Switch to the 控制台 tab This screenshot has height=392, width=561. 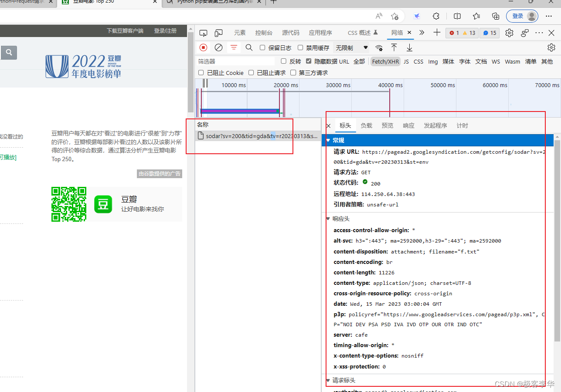(x=264, y=33)
